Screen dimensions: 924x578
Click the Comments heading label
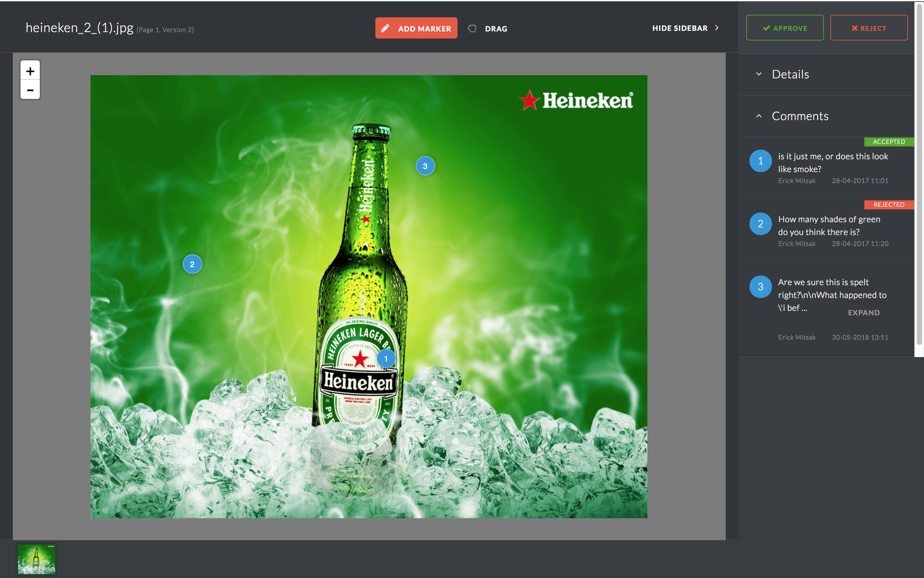pos(800,116)
